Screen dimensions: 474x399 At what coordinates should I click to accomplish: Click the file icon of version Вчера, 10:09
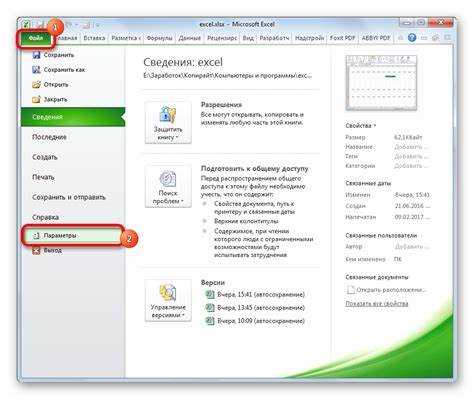pos(210,321)
